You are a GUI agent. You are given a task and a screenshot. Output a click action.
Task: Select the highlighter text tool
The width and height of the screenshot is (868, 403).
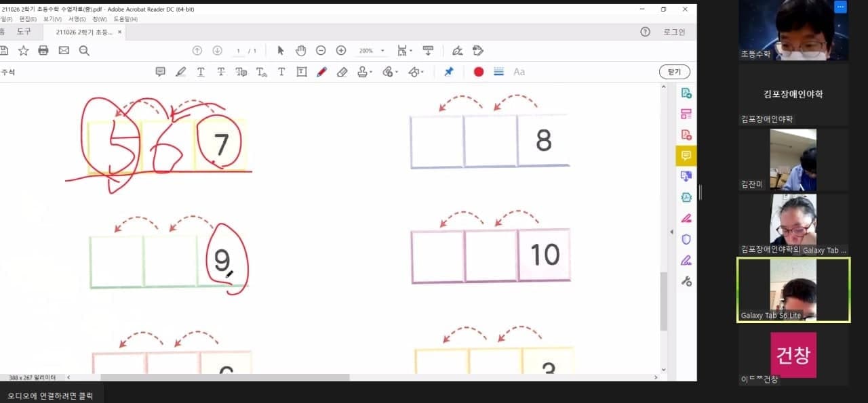click(x=181, y=72)
